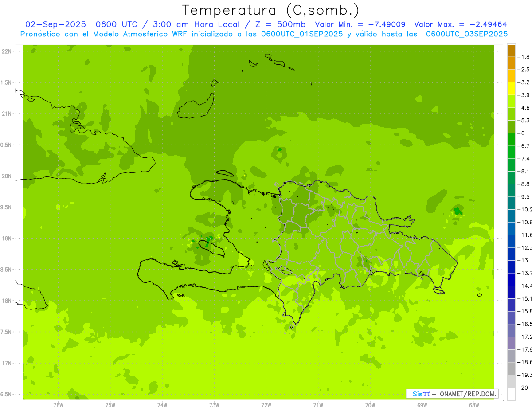Screen dimensions: 532x411
Task: Click the '-6.7' colorbar label
Action: click(524, 146)
